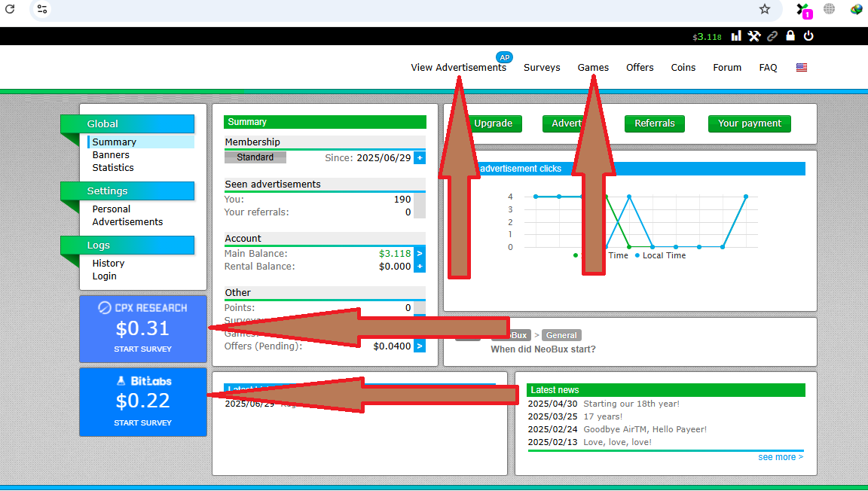Open Coins menu item
Viewport: 868px width, 491px height.
pyautogui.click(x=683, y=67)
